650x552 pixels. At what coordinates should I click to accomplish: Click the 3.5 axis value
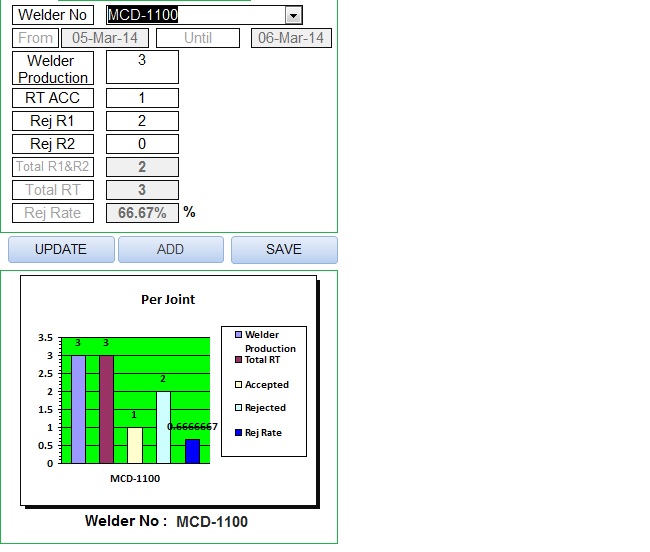[45, 338]
